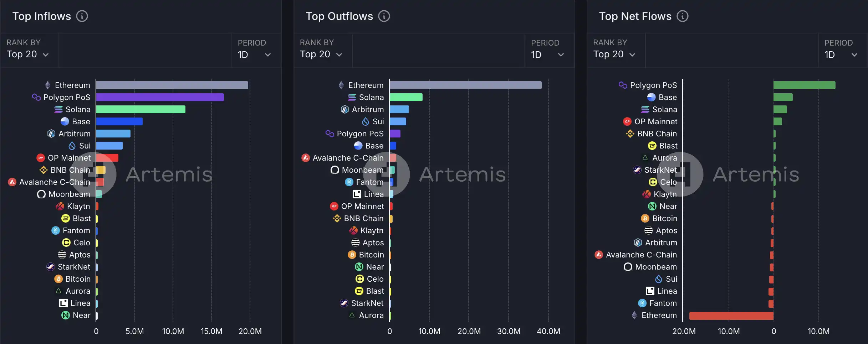Click the purple Polygon PoS inflow bar

[160, 97]
